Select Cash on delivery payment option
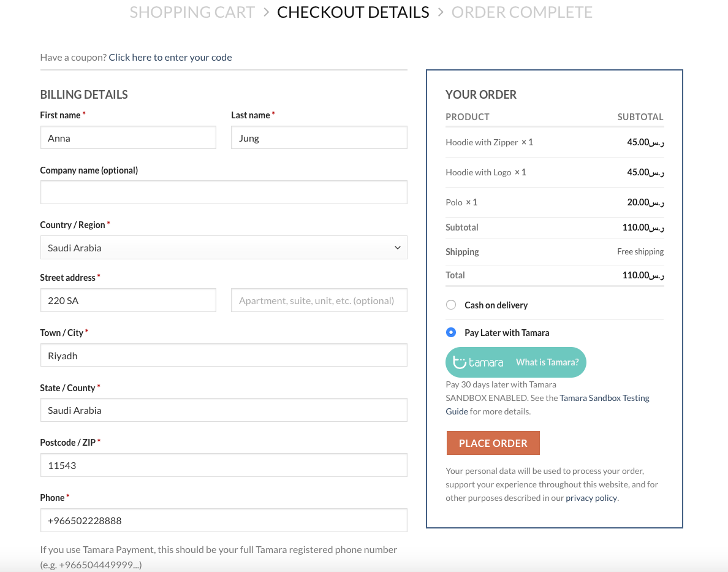This screenshot has width=728, height=572. click(x=451, y=305)
